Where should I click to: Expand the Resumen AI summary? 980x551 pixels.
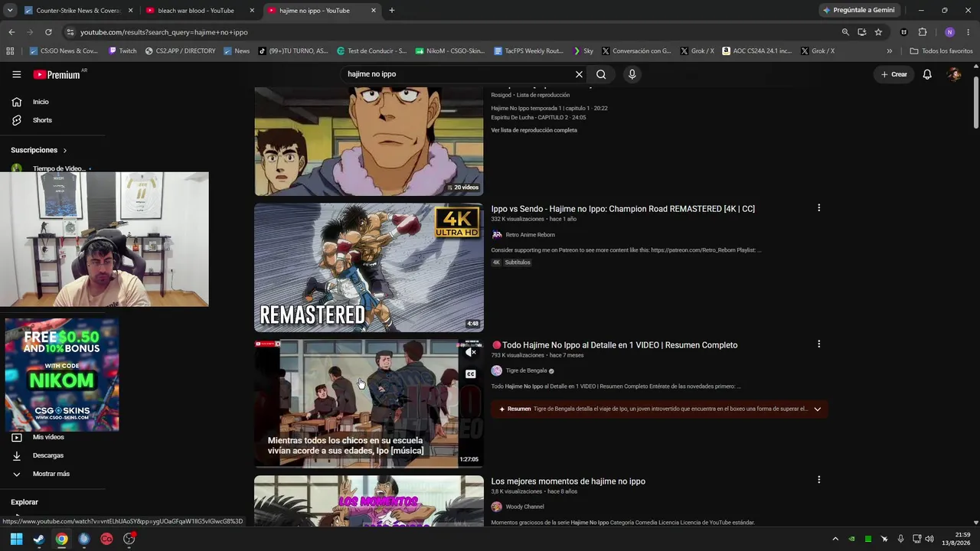click(x=817, y=409)
